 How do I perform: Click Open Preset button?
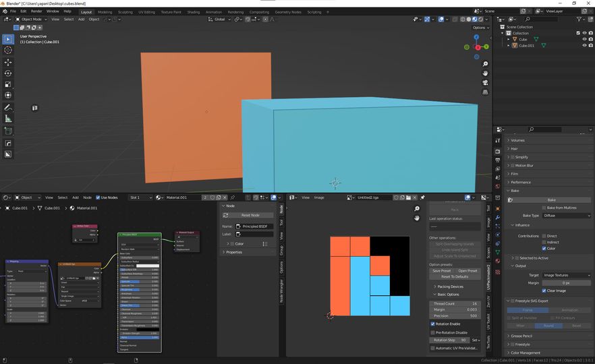[x=468, y=271]
